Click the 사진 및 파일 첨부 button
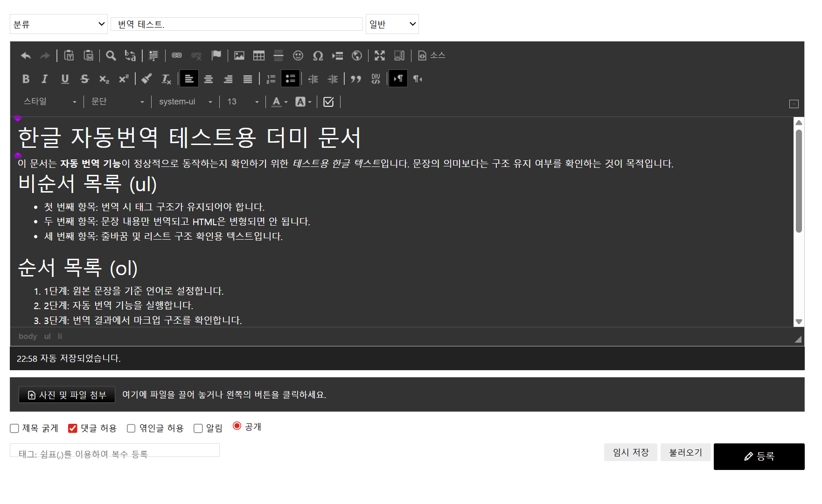 [x=67, y=395]
